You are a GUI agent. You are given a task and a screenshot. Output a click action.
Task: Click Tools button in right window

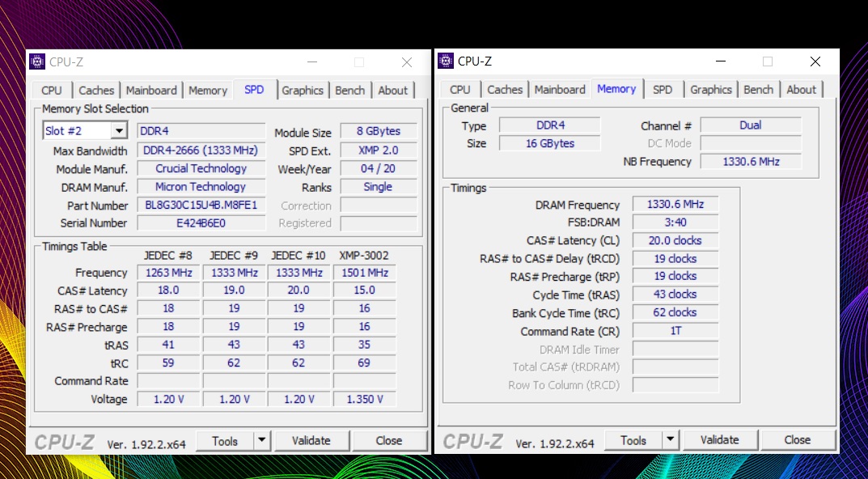(x=633, y=439)
